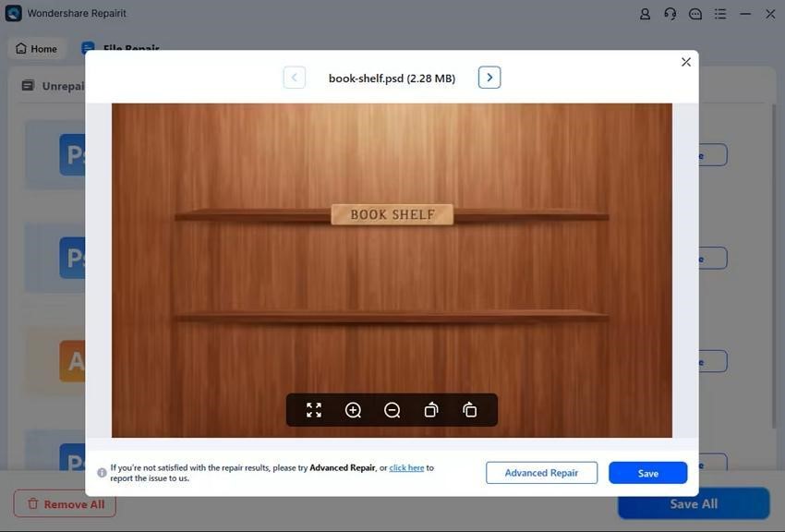
Task: Zoom out of the preview image
Action: [392, 410]
